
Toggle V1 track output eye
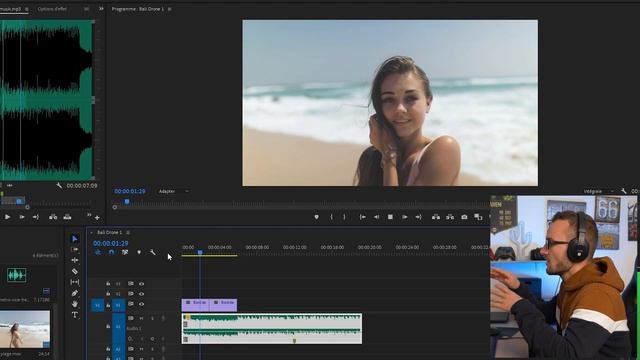tap(142, 304)
